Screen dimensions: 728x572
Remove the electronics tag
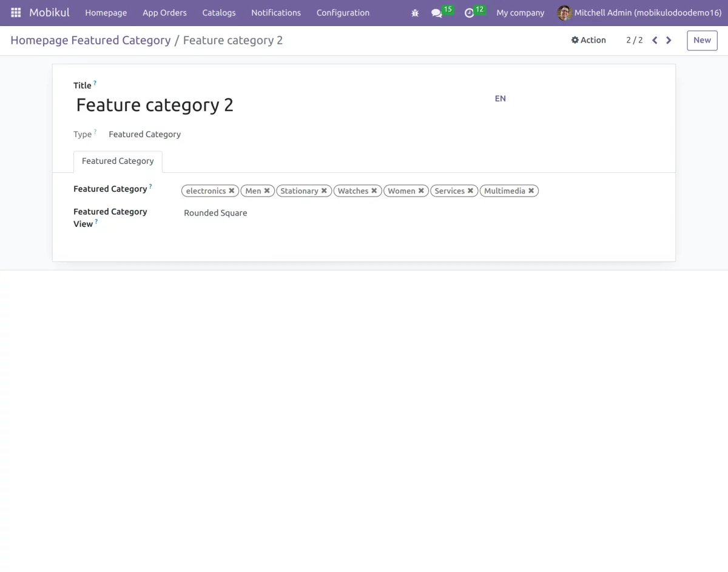[231, 190]
